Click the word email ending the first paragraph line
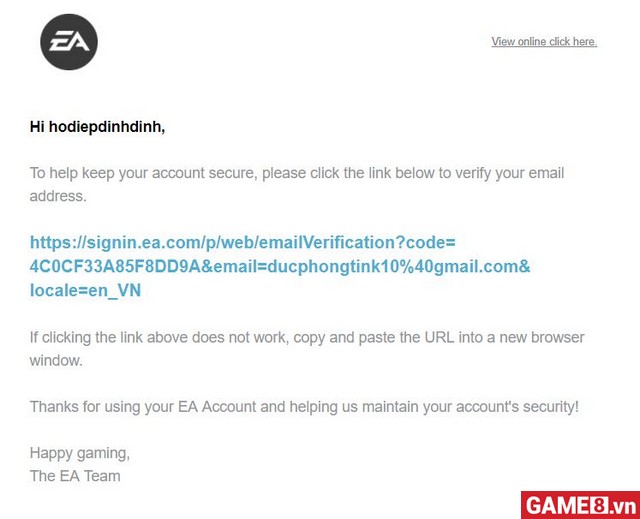Image resolution: width=640 pixels, height=519 pixels. point(547,173)
